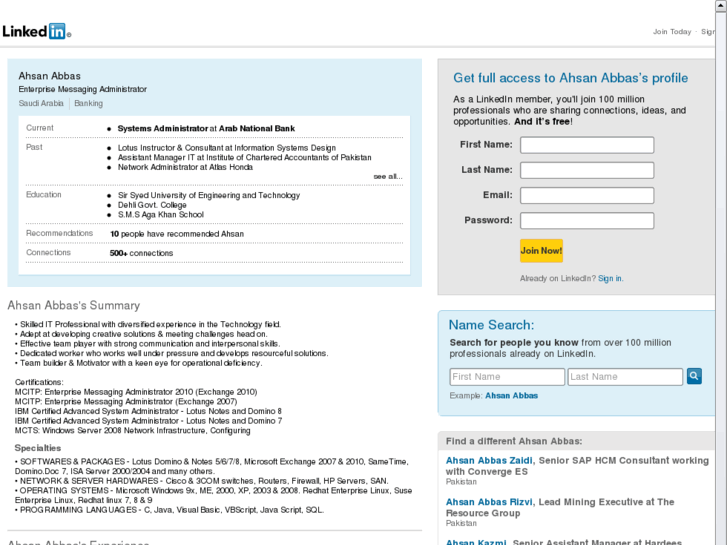The height and width of the screenshot is (545, 727).
Task: Click 500+ connections text
Action: [141, 253]
